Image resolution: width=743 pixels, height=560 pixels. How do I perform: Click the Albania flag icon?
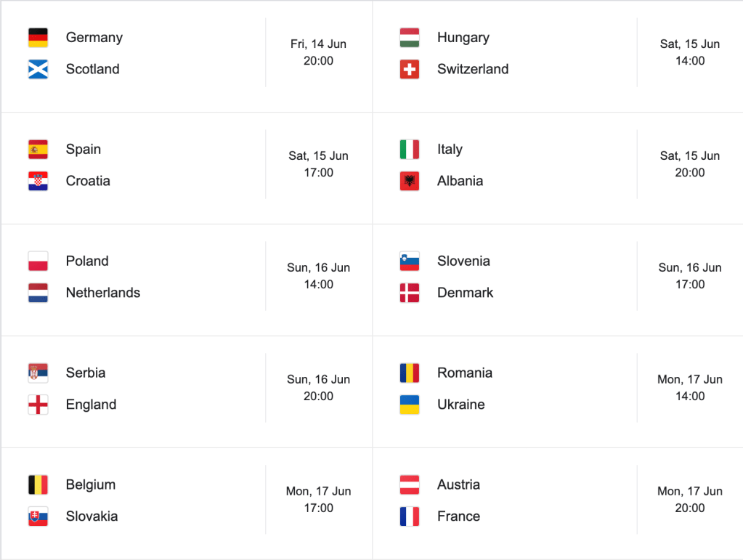coord(410,182)
